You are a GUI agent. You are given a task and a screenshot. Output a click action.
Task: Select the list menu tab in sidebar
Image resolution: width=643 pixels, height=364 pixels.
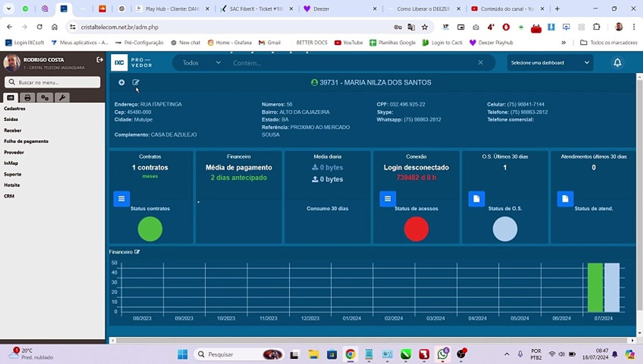(11, 98)
